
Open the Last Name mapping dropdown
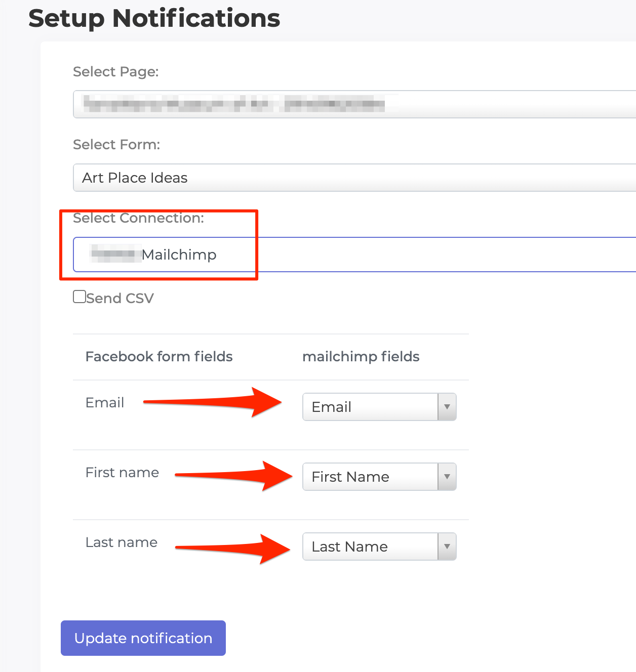[370, 547]
